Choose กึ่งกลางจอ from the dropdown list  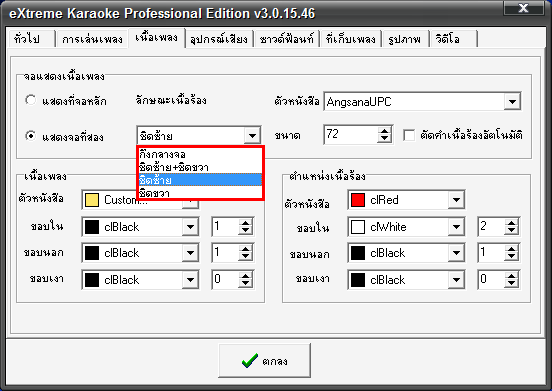pyautogui.click(x=200, y=154)
